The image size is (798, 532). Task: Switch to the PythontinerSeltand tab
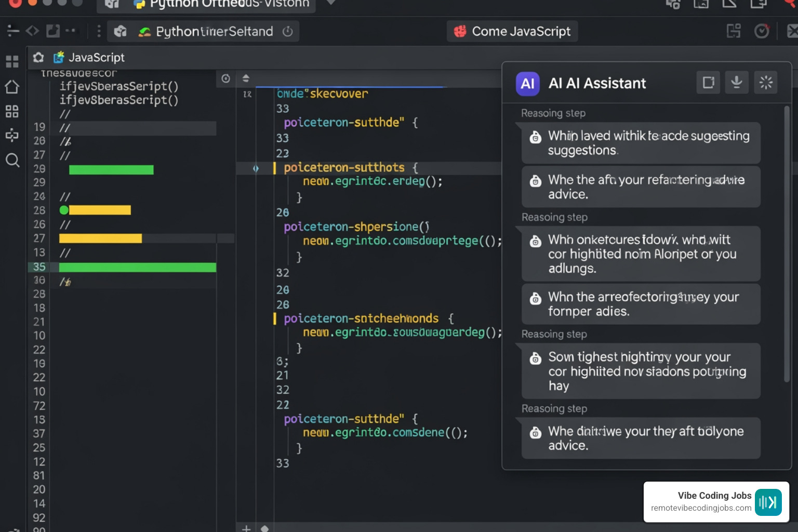pos(204,32)
